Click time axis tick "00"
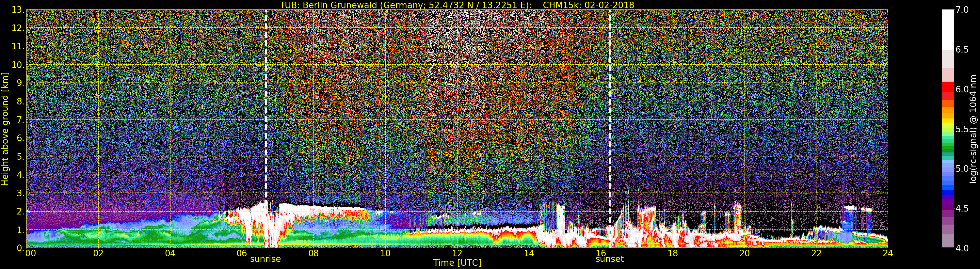Image resolution: width=980 pixels, height=269 pixels. click(x=30, y=253)
